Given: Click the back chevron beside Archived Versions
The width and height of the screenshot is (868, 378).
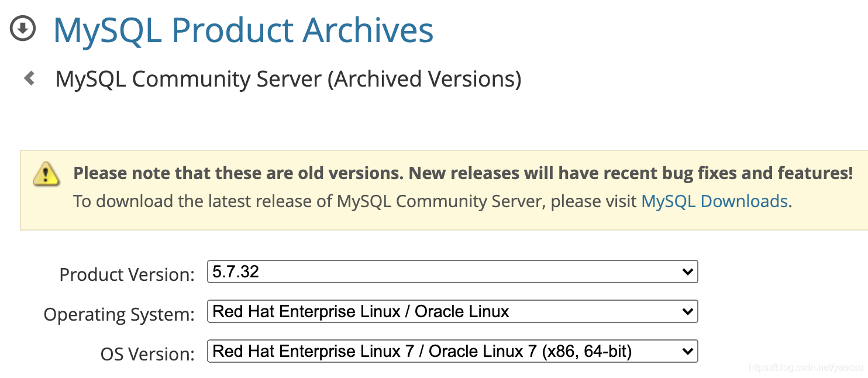Looking at the screenshot, I should 29,78.
